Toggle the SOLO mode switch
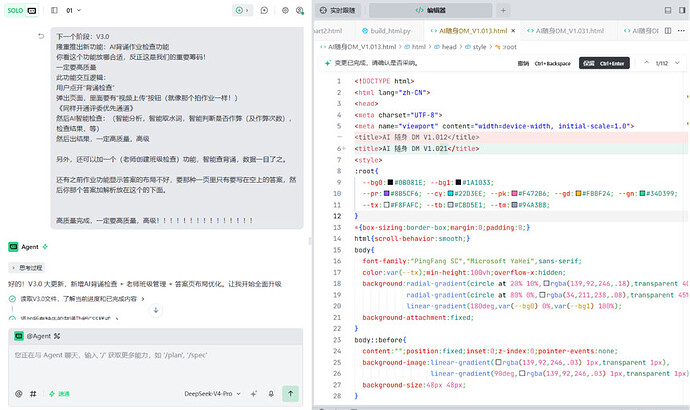This screenshot has height=410, width=690. (22, 10)
